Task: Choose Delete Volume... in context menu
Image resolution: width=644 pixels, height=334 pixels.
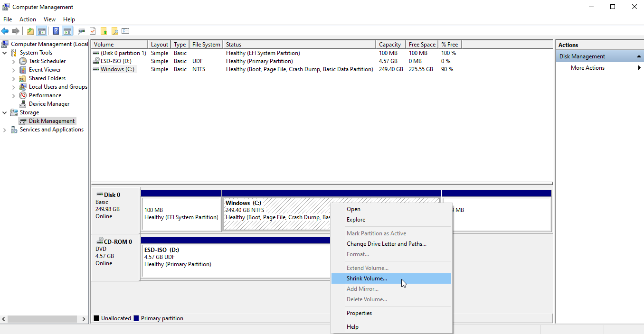Action: click(x=391, y=299)
